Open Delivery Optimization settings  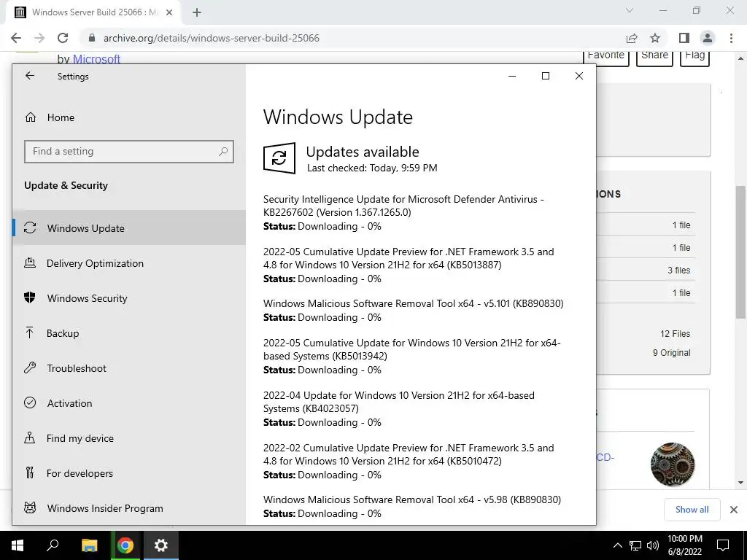(x=128, y=263)
